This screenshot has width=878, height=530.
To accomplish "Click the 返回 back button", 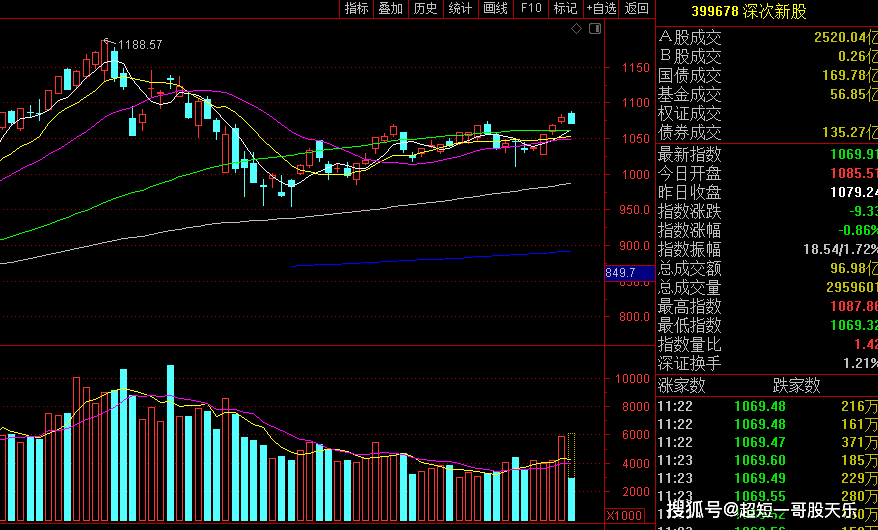I will pos(637,8).
